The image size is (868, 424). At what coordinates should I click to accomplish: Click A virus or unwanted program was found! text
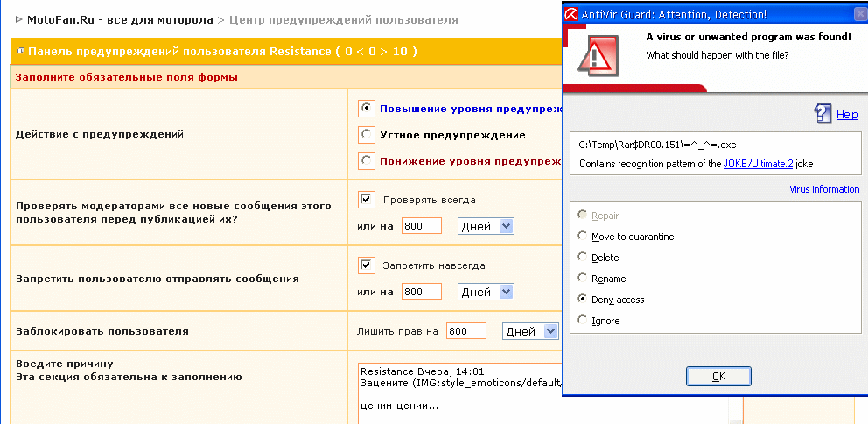[x=749, y=38]
